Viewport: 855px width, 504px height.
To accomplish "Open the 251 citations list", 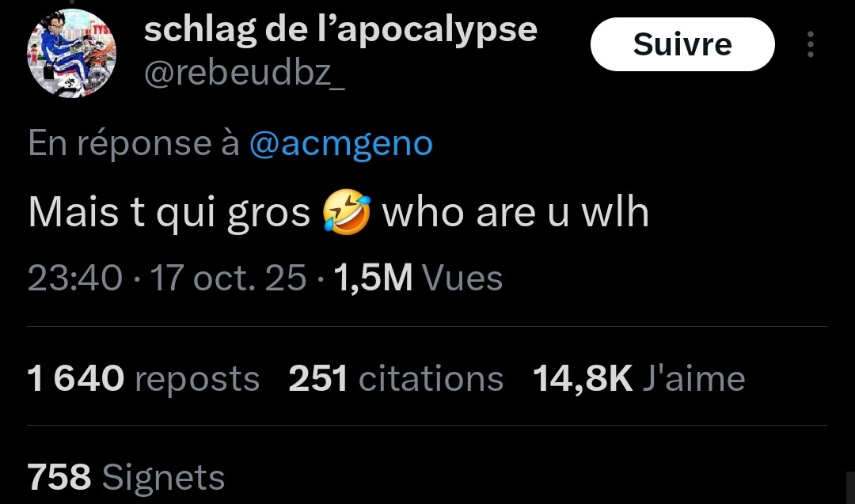I will coord(396,379).
